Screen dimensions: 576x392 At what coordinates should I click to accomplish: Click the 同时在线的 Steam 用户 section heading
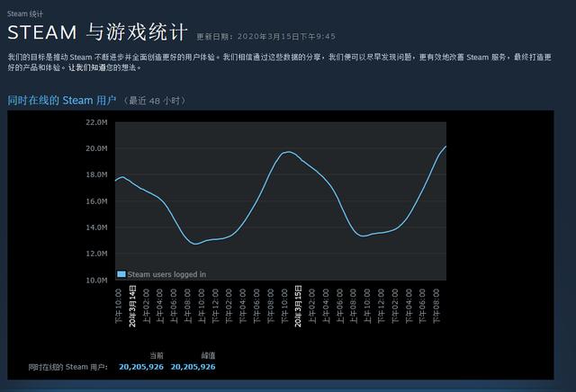pos(62,100)
